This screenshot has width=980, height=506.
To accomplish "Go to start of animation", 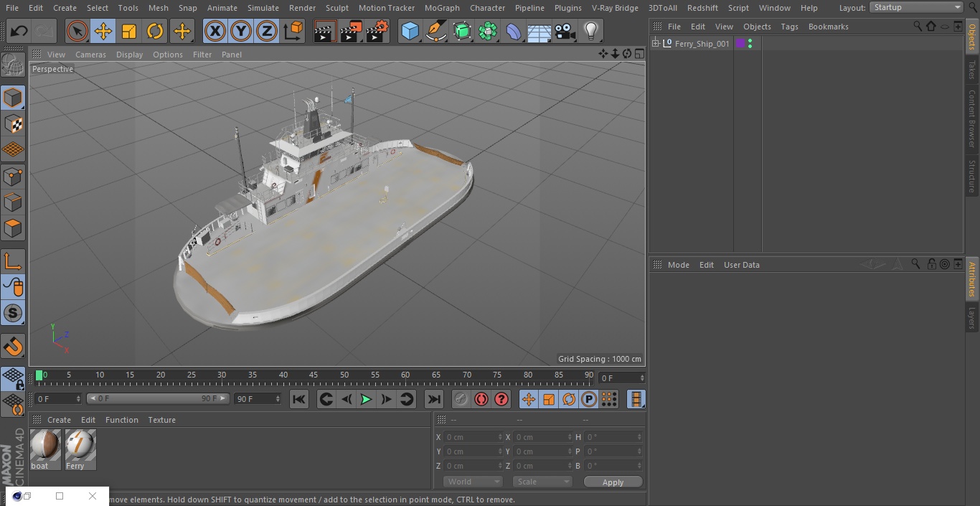I will [x=299, y=399].
